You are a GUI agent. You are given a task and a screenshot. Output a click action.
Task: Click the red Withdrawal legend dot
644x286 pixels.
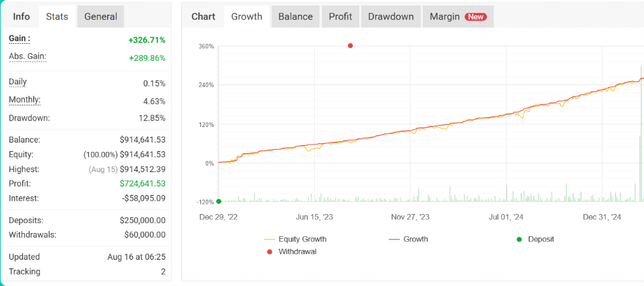(270, 251)
